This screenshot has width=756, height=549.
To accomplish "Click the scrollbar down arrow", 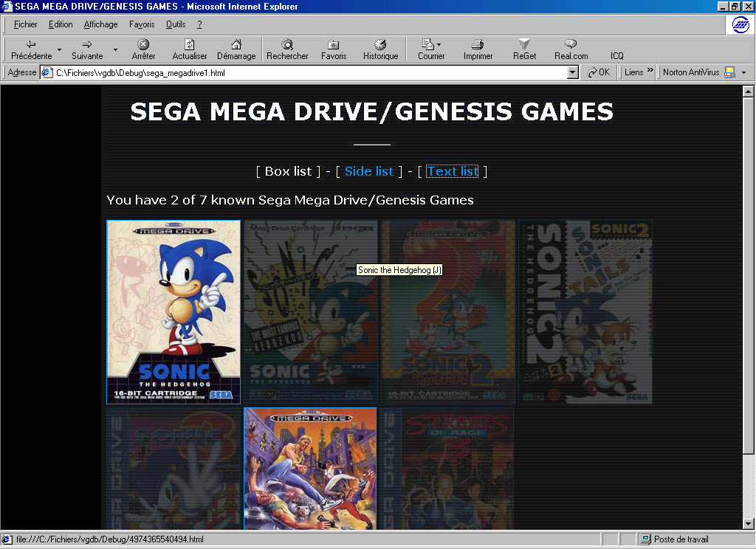I will [x=748, y=523].
